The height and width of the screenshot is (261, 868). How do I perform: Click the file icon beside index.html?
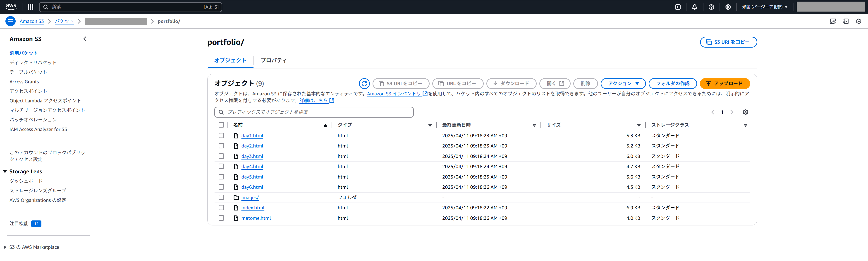[236, 208]
